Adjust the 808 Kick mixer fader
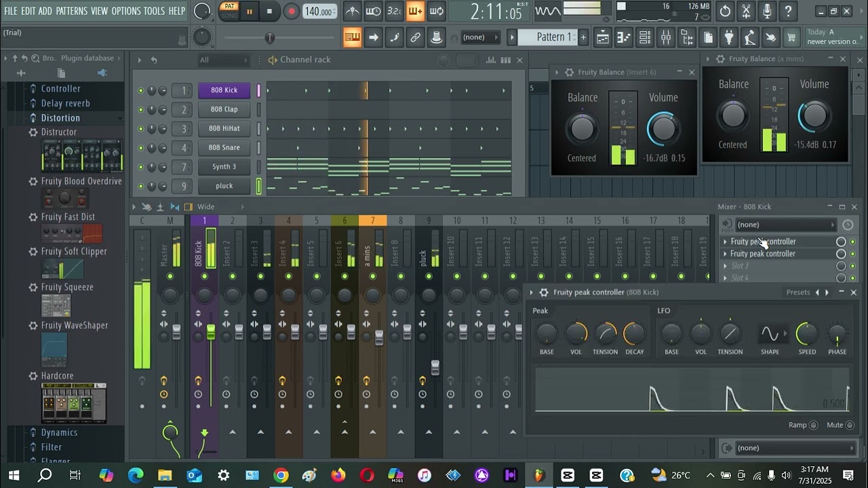 tap(211, 333)
